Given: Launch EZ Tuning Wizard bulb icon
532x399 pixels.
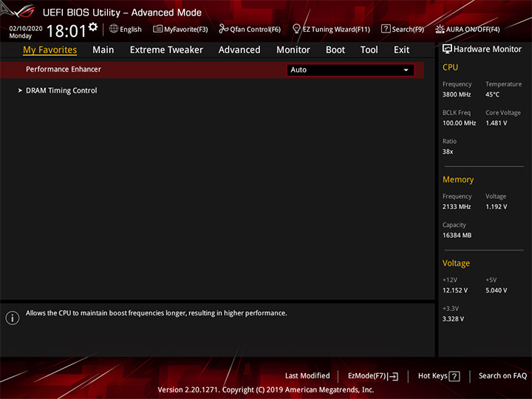Looking at the screenshot, I should point(296,29).
